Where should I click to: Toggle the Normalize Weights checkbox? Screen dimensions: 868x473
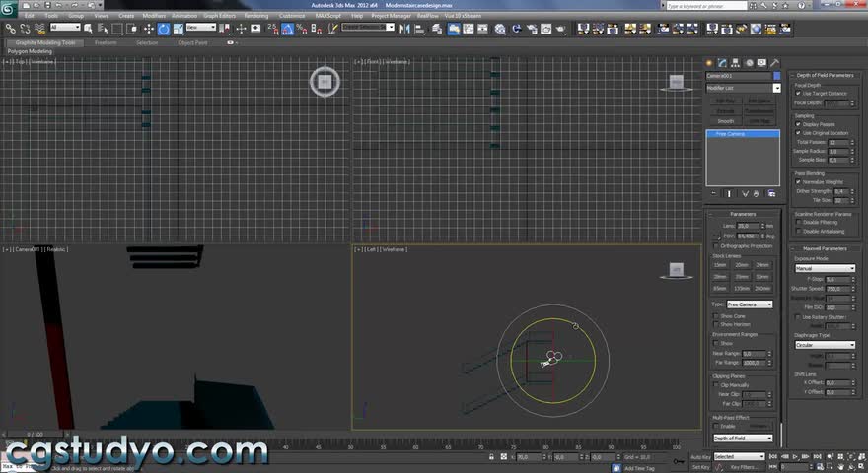tap(798, 182)
